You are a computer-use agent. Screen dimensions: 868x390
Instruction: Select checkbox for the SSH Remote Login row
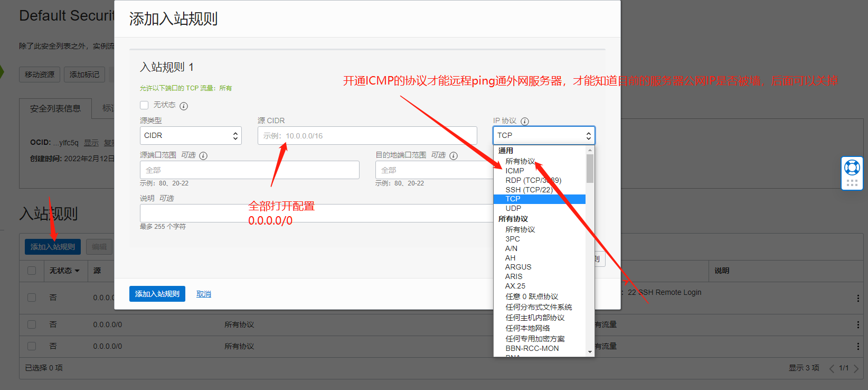32,298
